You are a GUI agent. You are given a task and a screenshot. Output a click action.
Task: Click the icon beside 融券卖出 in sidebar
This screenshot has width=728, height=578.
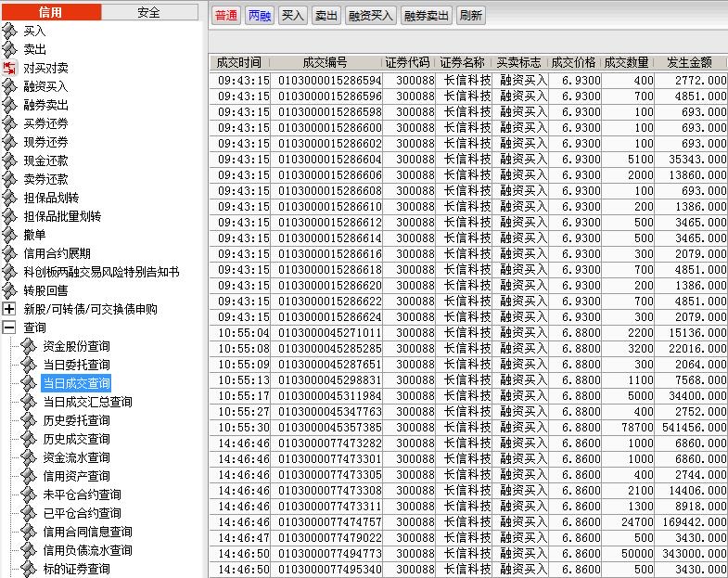(9, 105)
